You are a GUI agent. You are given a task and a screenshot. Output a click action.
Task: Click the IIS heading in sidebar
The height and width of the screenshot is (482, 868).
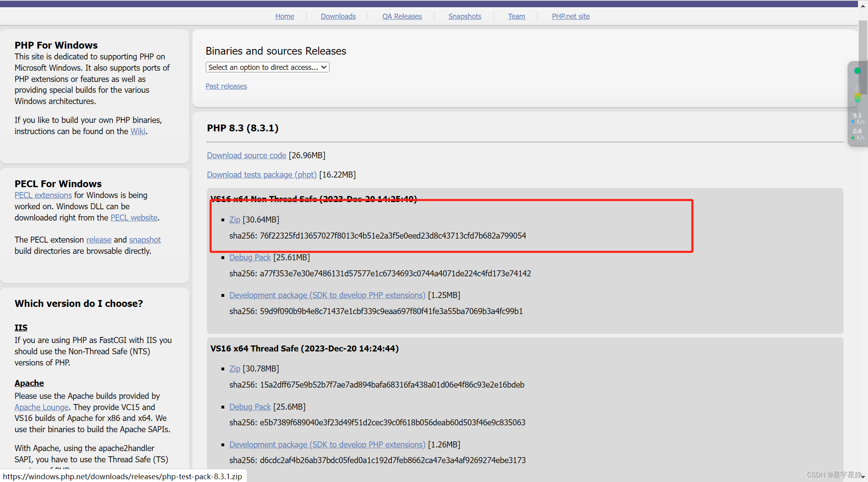pyautogui.click(x=21, y=328)
